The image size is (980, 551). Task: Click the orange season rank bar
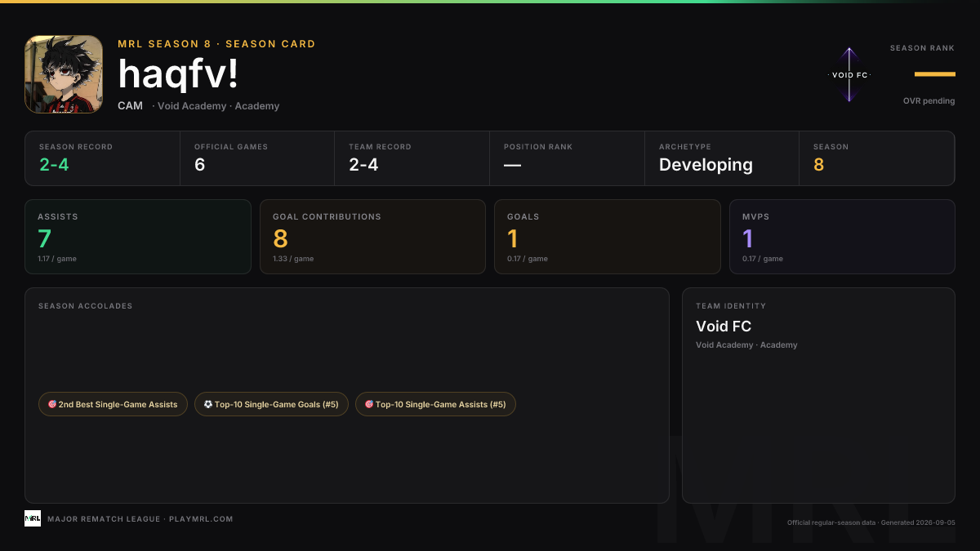tap(935, 74)
